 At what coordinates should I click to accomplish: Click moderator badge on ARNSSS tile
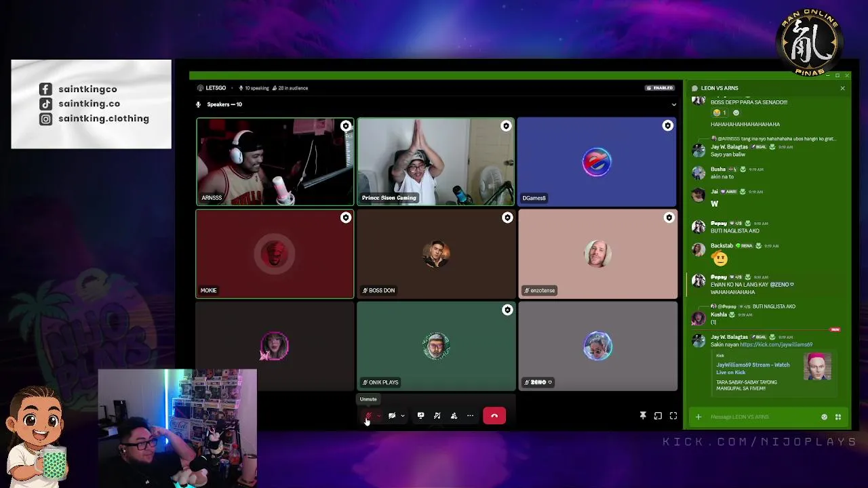click(x=346, y=125)
